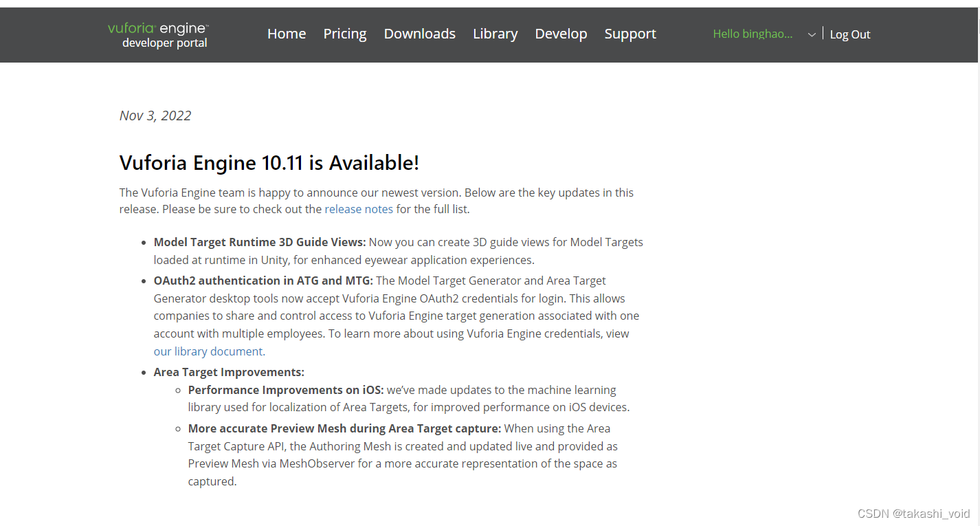Navigate to the Library tab
The height and width of the screenshot is (526, 980).
tap(495, 34)
